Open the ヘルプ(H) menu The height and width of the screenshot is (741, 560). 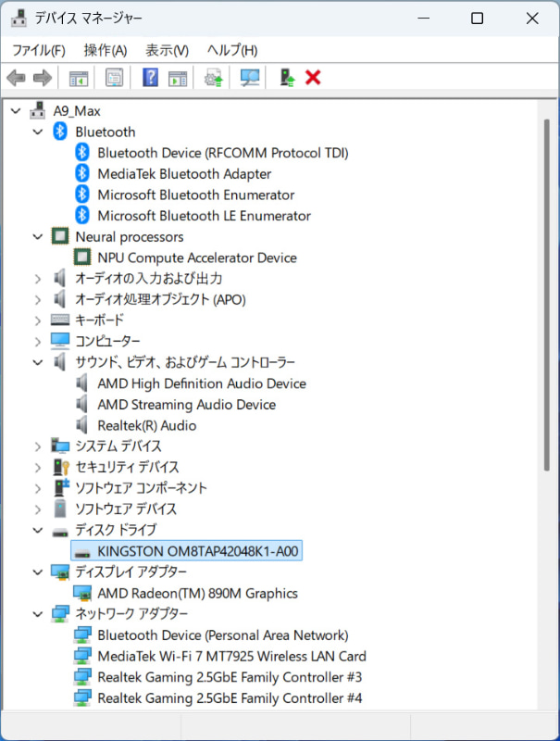[232, 50]
